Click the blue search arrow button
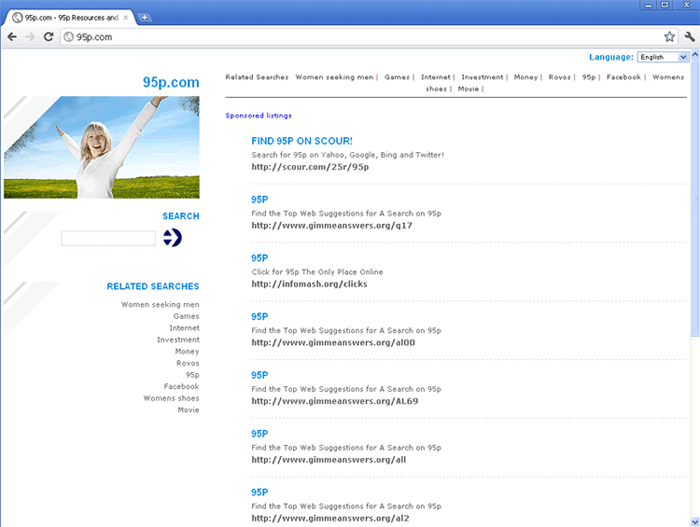Screen dimensions: 700x527 (x=172, y=237)
